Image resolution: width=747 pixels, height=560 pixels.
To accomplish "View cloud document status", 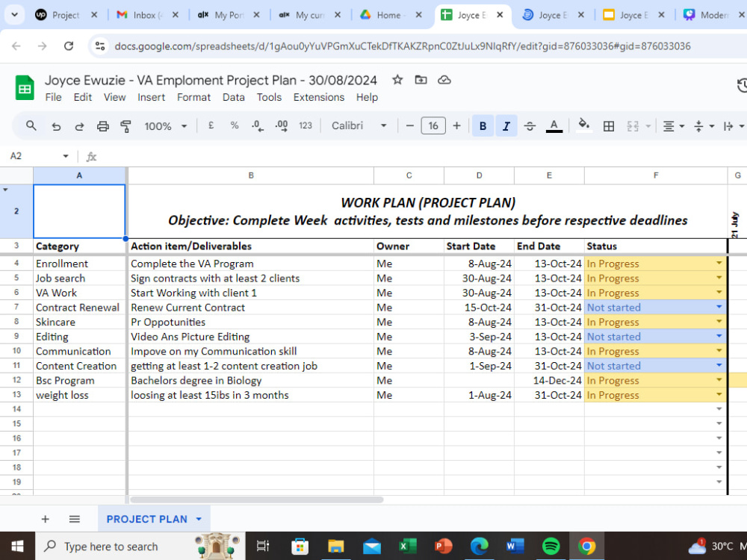I will [x=444, y=80].
